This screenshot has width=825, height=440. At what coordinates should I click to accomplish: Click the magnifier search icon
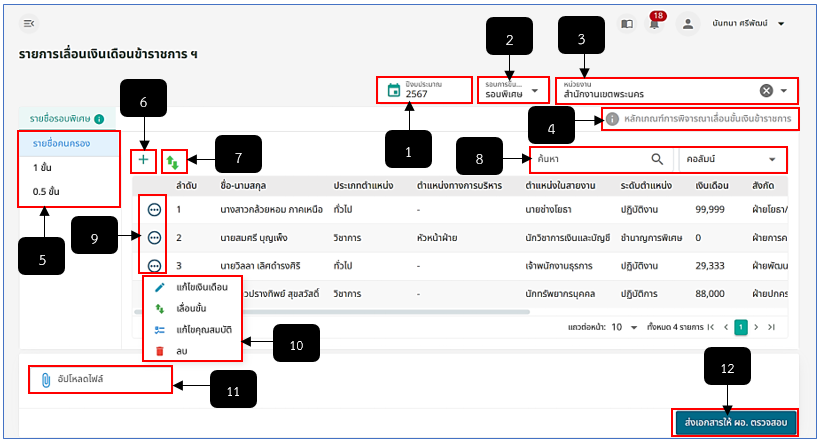[x=657, y=158]
